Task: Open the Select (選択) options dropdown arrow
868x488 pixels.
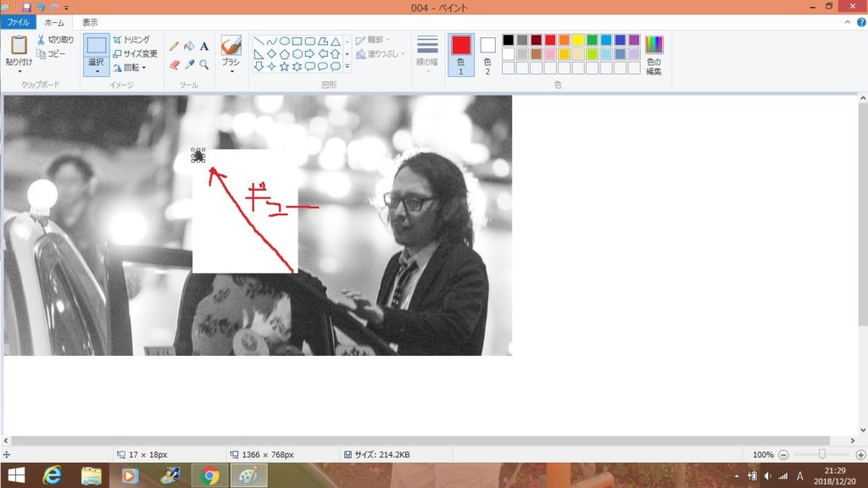Action: coord(97,72)
